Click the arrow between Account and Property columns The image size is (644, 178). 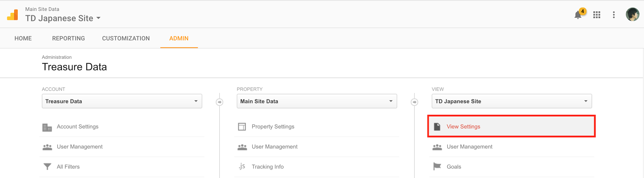(220, 102)
